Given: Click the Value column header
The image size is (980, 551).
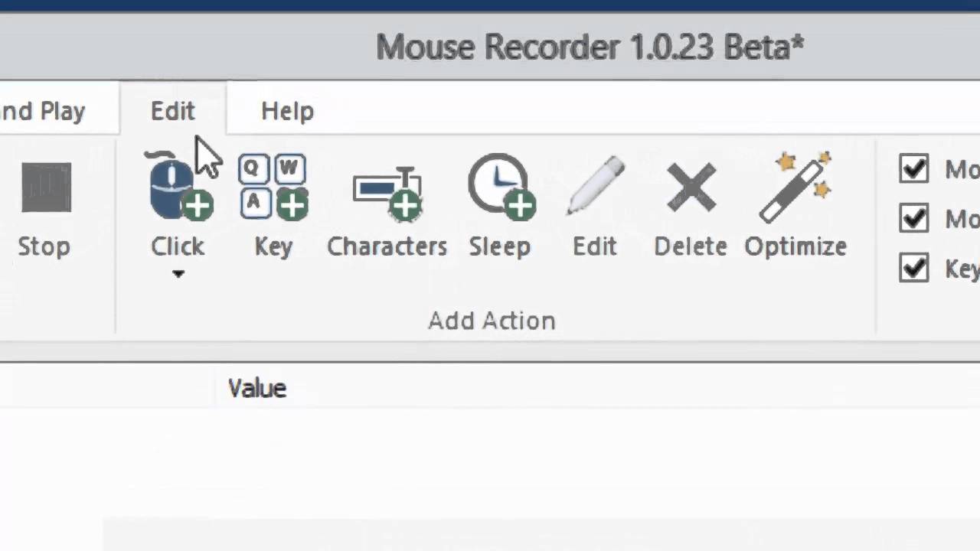Looking at the screenshot, I should tap(257, 388).
